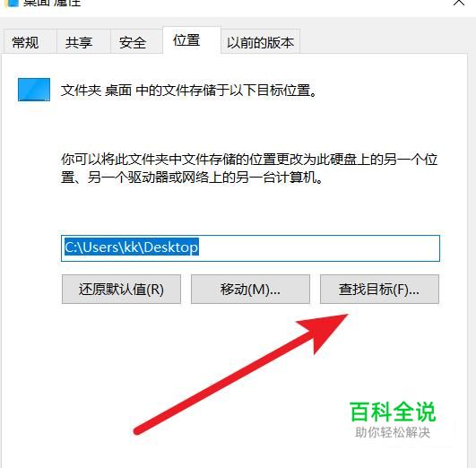The height and width of the screenshot is (468, 476).
Task: Click the 文件夹 桌面 storage description label
Action: (188, 91)
